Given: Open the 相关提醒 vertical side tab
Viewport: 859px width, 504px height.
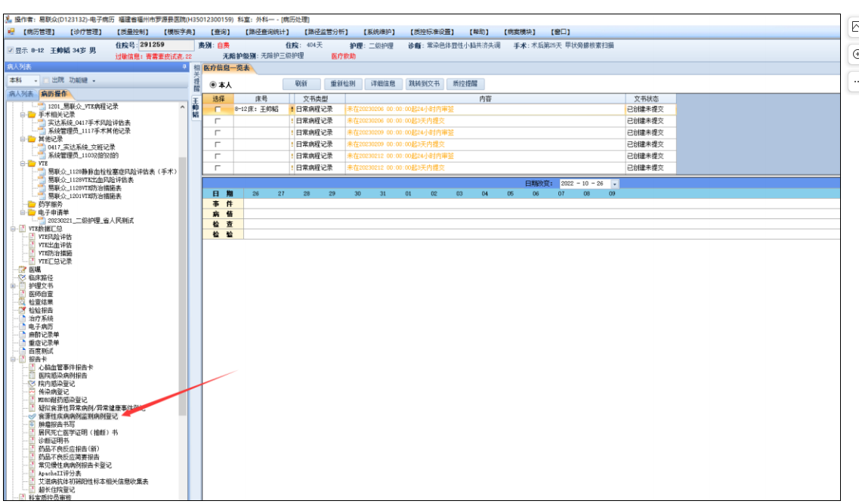Looking at the screenshot, I should pyautogui.click(x=196, y=79).
